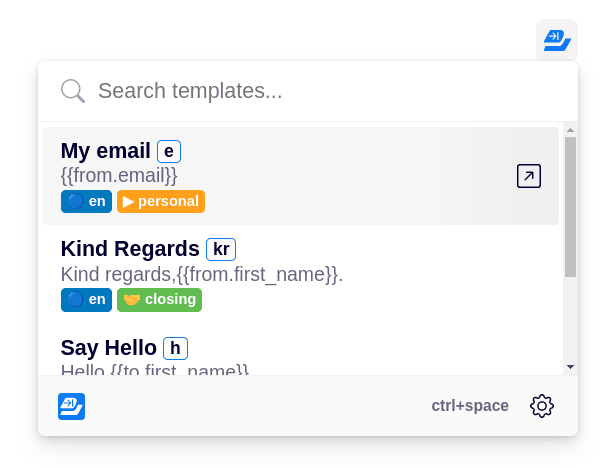The image size is (605, 468).
Task: Select the My email template
Action: pyautogui.click(x=301, y=176)
